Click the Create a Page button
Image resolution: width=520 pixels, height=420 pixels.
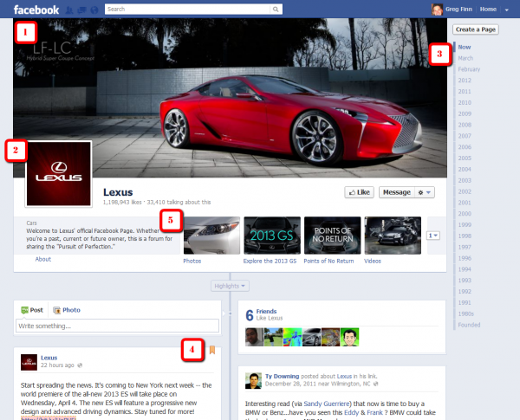pos(476,29)
